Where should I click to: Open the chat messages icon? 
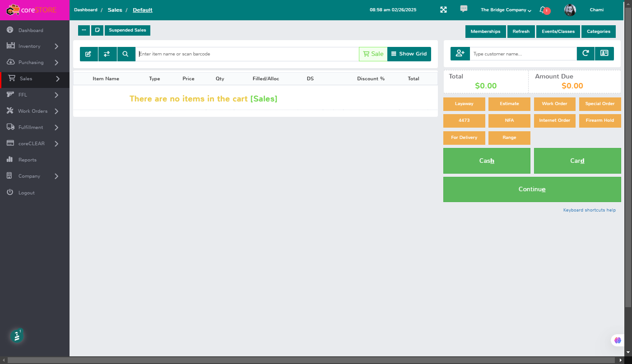point(464,9)
